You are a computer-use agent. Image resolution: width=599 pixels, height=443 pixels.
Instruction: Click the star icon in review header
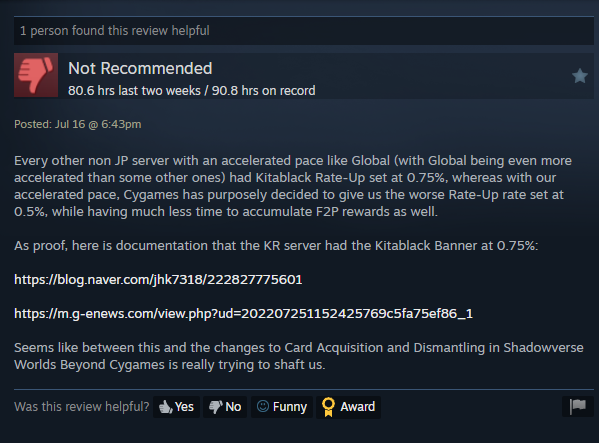pos(580,76)
